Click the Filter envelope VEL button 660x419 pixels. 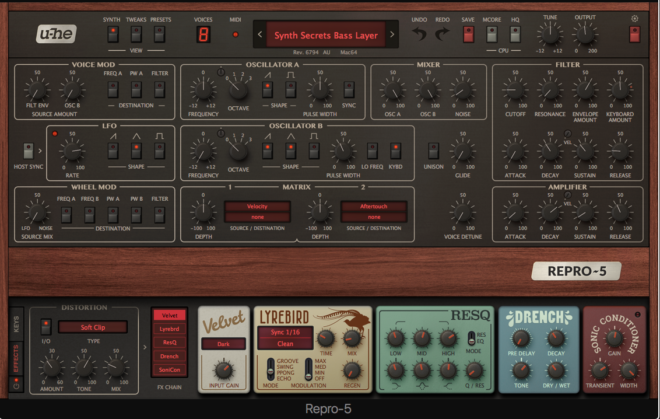[567, 134]
